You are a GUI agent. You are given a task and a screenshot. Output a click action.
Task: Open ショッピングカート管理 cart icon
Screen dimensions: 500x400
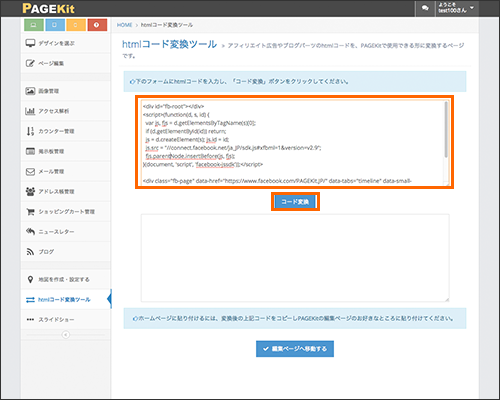click(30, 211)
